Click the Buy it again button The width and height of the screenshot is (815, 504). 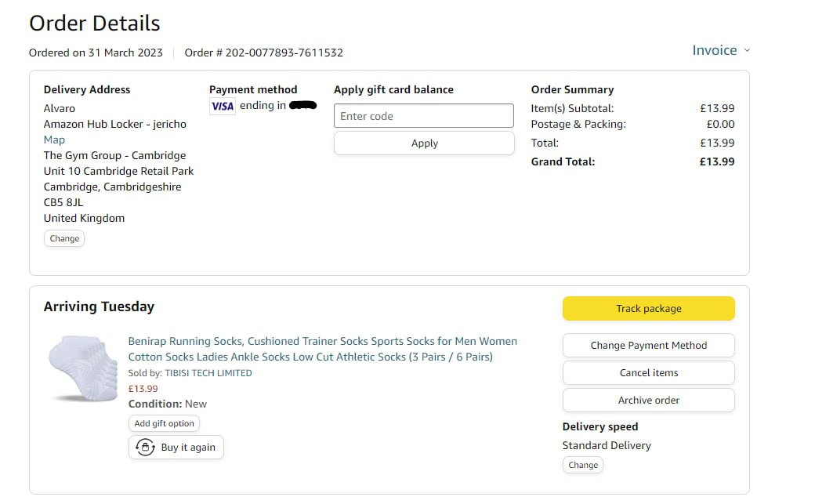click(x=176, y=448)
